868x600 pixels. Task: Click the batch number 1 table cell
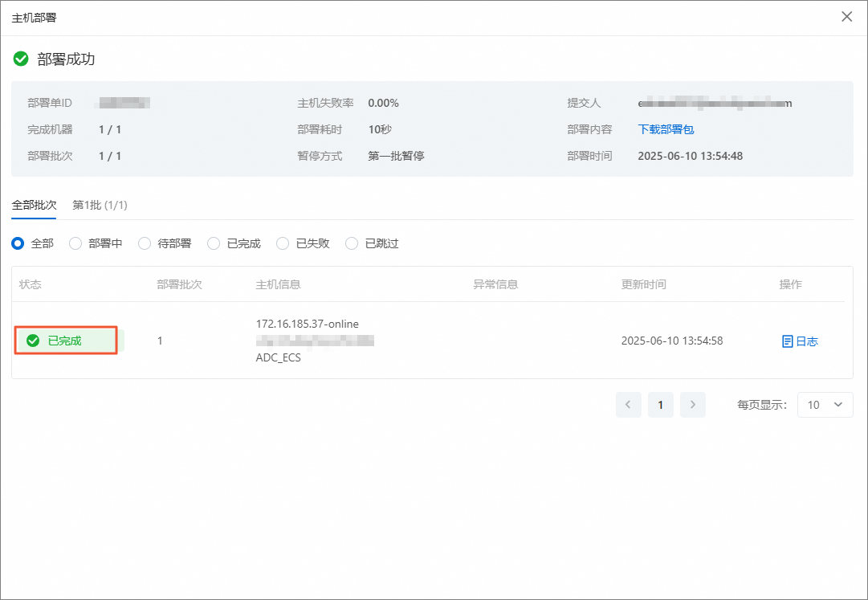pyautogui.click(x=160, y=341)
